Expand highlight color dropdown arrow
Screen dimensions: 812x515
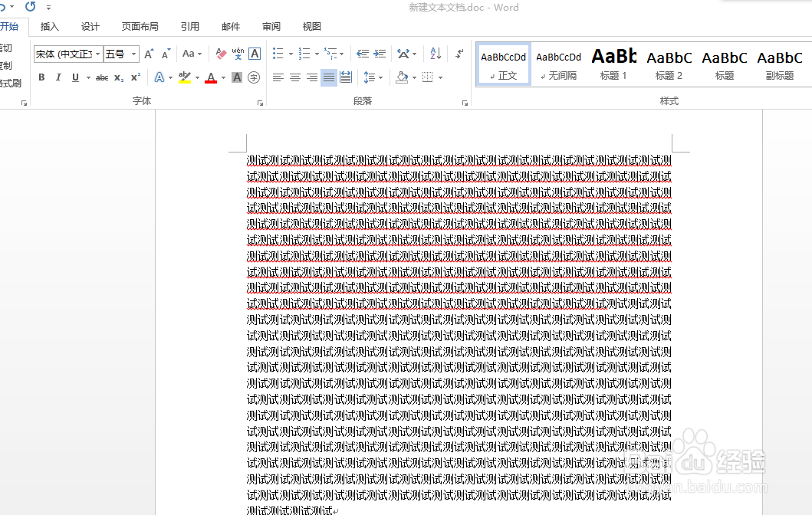[x=197, y=78]
